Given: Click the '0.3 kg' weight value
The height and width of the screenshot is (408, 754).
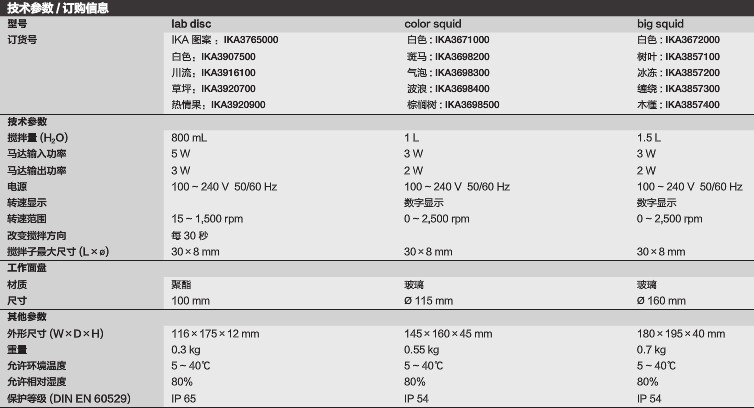Looking at the screenshot, I should [186, 349].
